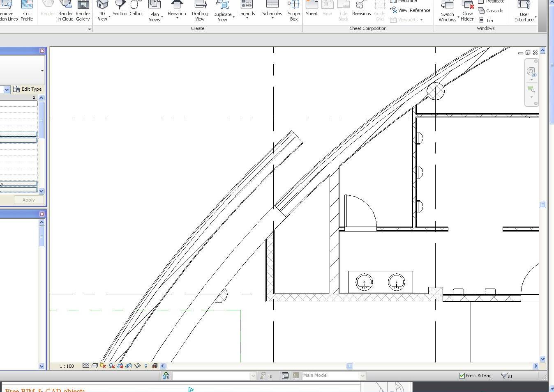Open the Legends dropdown
The image size is (554, 392).
coord(247,18)
